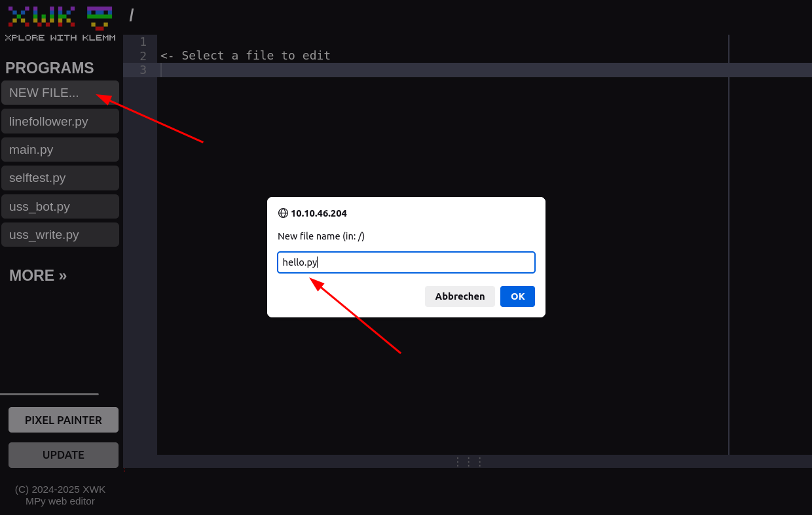This screenshot has height=515, width=812.
Task: Click the pixel robot face icon
Action: [x=100, y=18]
